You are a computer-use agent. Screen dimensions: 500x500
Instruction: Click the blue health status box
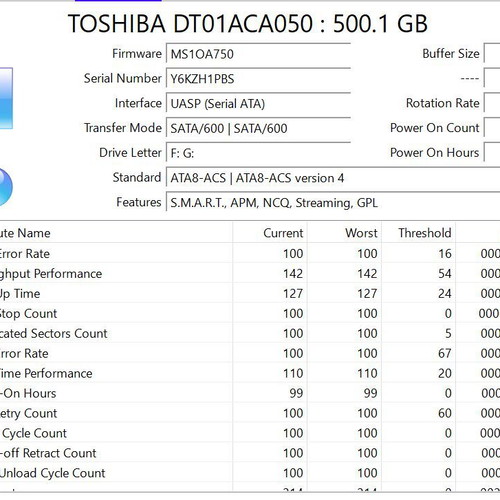point(6,98)
